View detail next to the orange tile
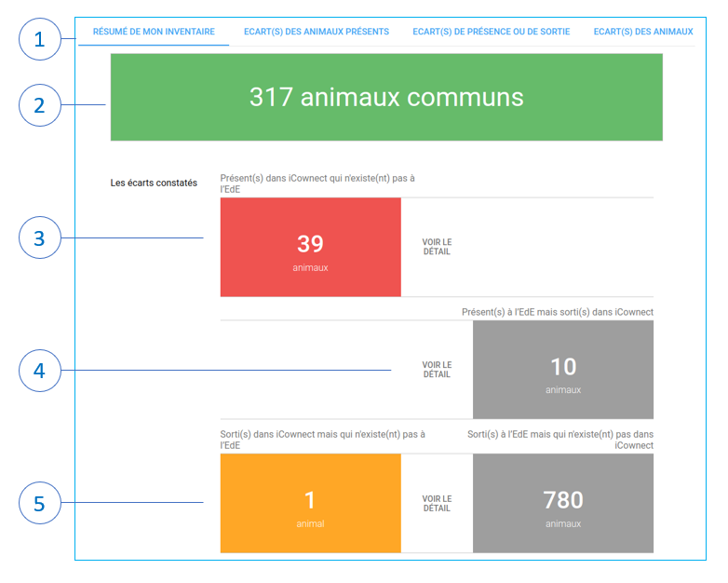728x583 pixels. point(437,504)
